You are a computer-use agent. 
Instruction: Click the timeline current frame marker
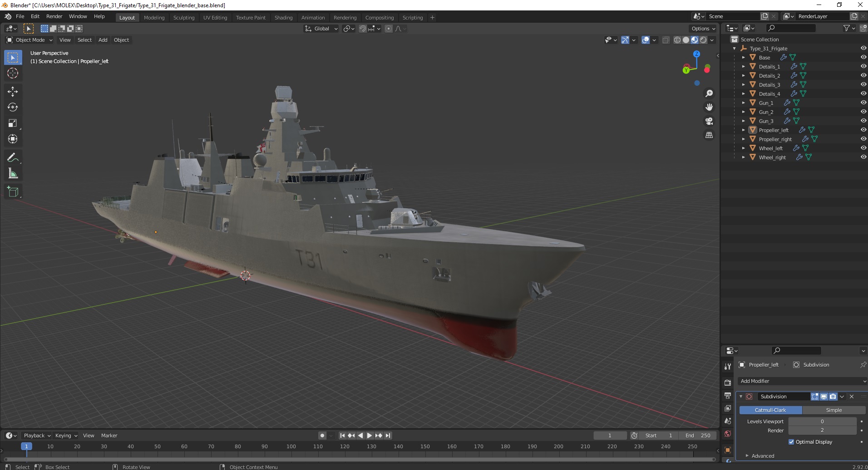[x=26, y=446]
